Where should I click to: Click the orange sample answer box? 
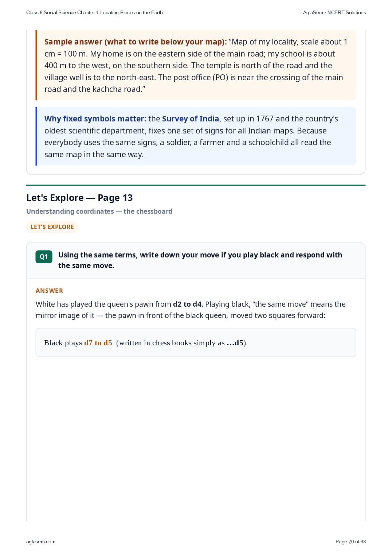tap(196, 65)
